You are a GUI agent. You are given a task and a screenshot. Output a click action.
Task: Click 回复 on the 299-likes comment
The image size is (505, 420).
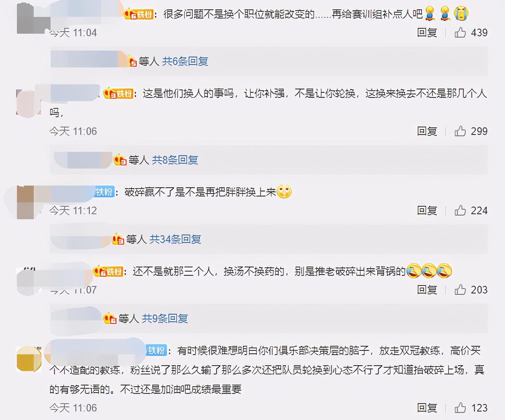[x=427, y=131]
